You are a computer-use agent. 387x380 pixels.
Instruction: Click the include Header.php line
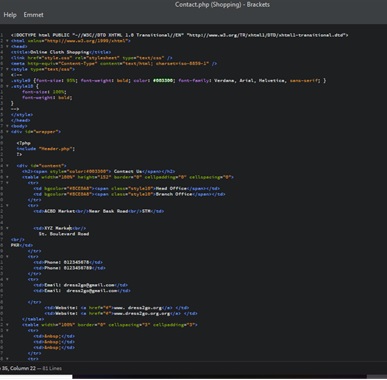tap(46, 149)
